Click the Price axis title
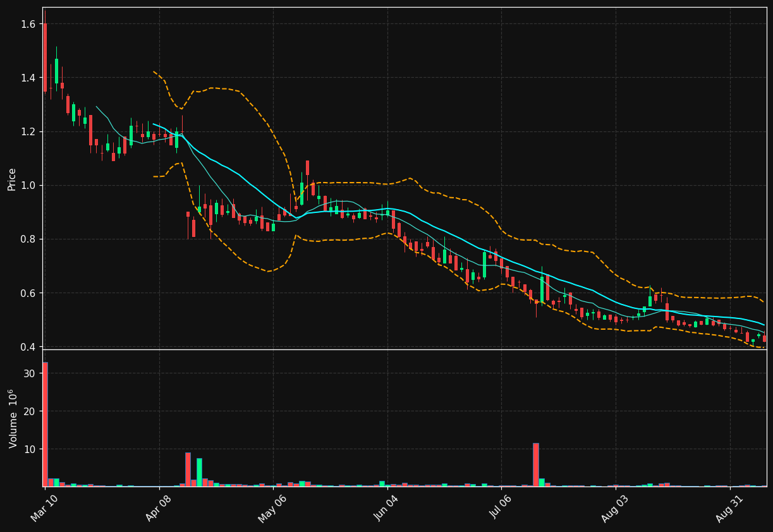The height and width of the screenshot is (532, 773). (x=12, y=179)
